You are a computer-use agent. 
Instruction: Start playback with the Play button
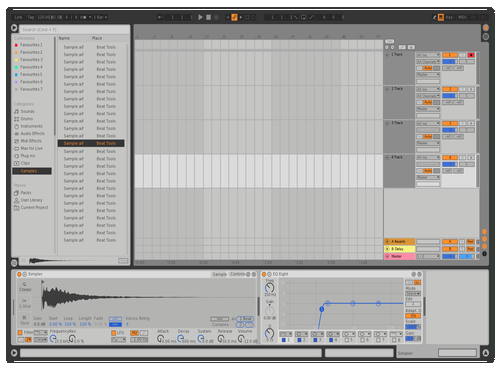click(x=200, y=17)
